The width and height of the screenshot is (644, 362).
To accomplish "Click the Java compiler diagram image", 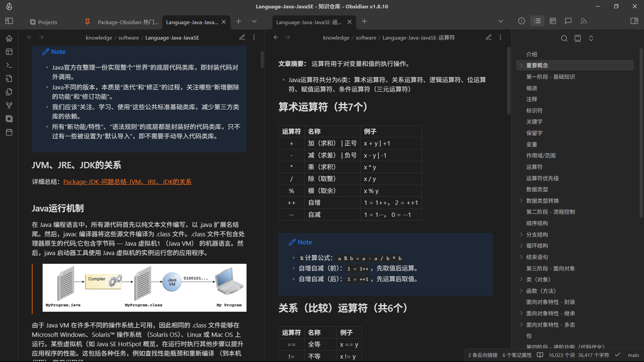I will 144,288.
